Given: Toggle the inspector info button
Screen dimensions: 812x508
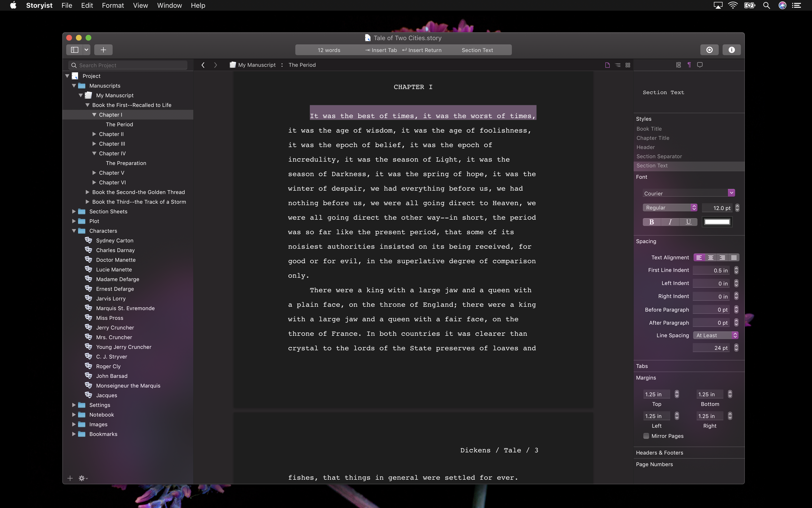Looking at the screenshot, I should [732, 50].
